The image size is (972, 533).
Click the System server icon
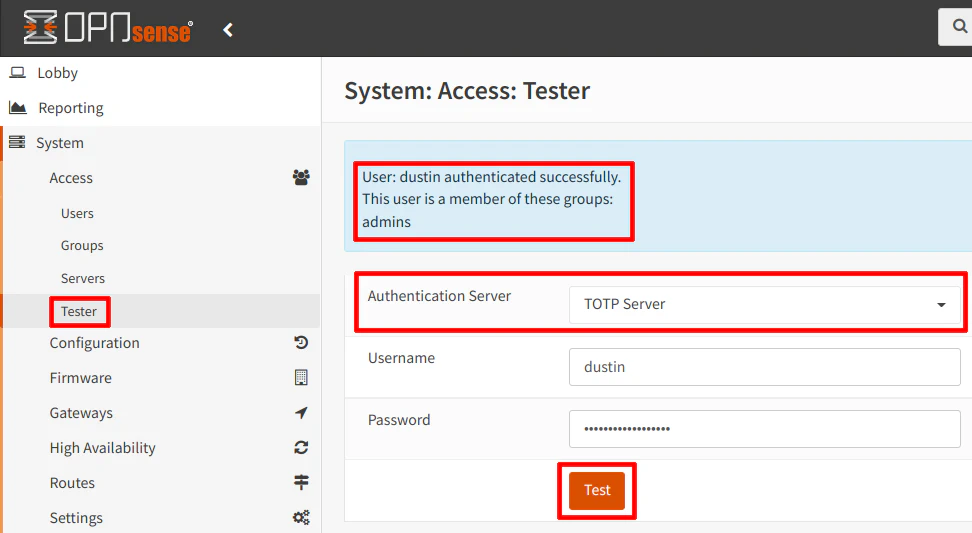coord(17,143)
